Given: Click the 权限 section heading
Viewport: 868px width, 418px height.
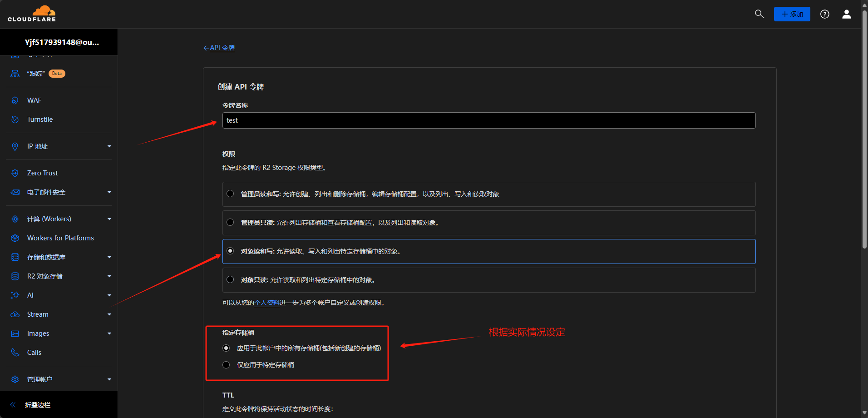Looking at the screenshot, I should (229, 154).
